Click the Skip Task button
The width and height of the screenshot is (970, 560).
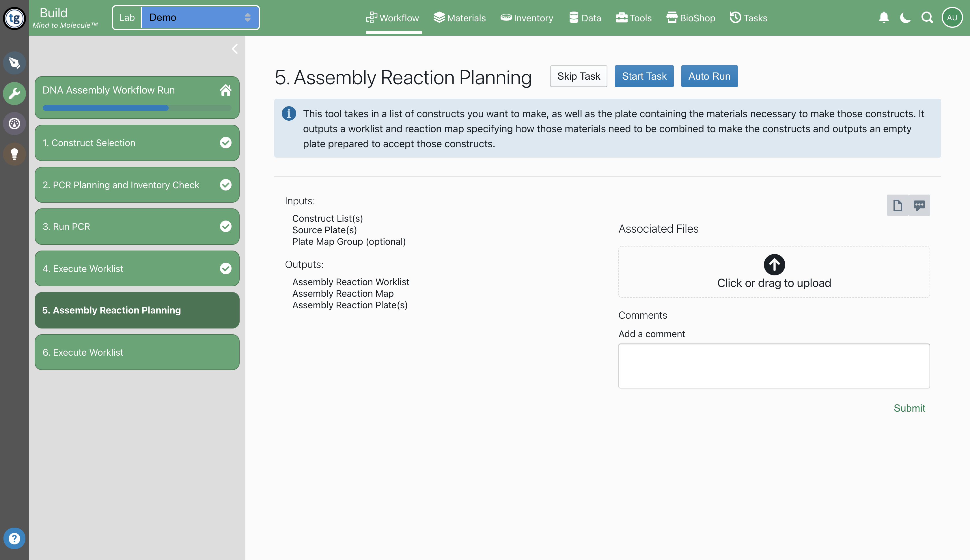(x=579, y=76)
